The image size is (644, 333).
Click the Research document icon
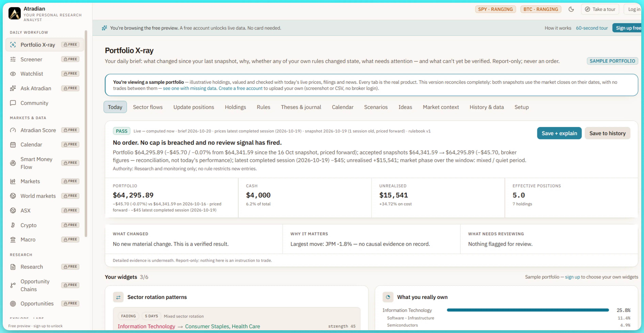13,267
